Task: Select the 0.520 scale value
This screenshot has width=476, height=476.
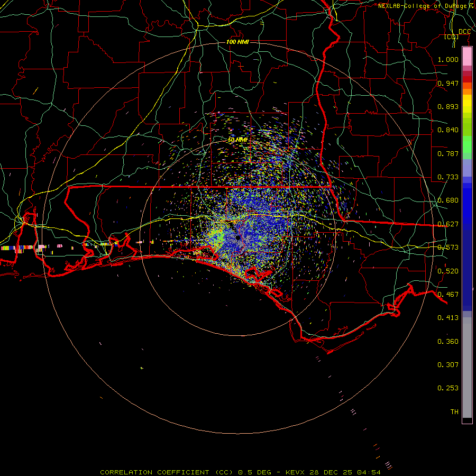Action: (x=448, y=271)
